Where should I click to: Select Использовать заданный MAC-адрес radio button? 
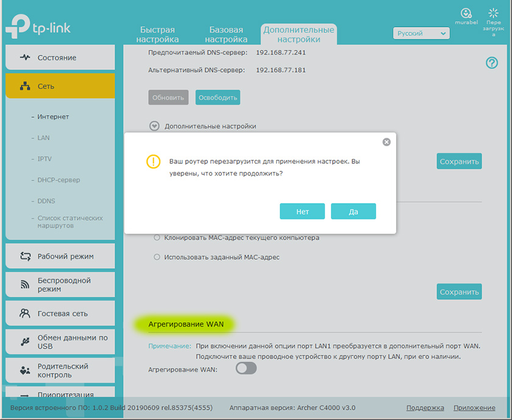(157, 257)
